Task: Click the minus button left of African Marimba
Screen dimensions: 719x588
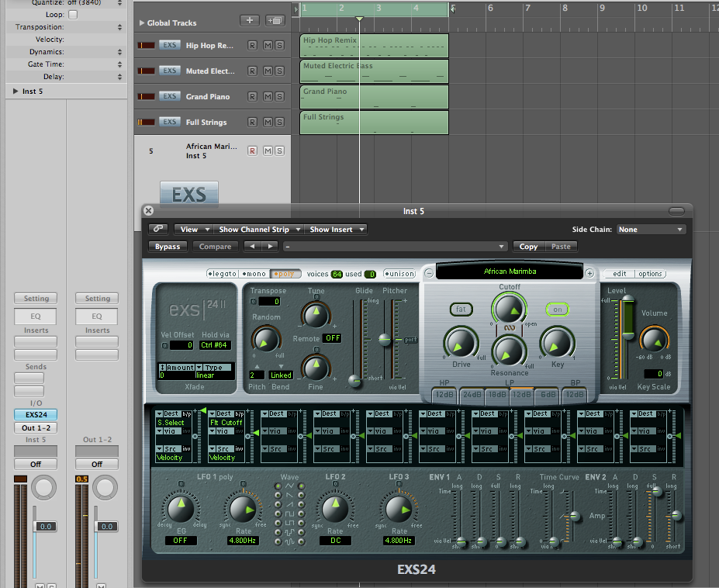Action: 429,273
